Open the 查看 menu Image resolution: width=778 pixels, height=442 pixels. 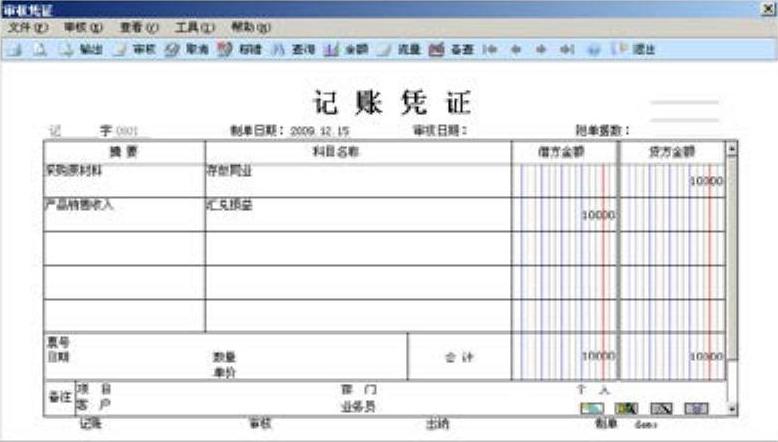click(139, 27)
